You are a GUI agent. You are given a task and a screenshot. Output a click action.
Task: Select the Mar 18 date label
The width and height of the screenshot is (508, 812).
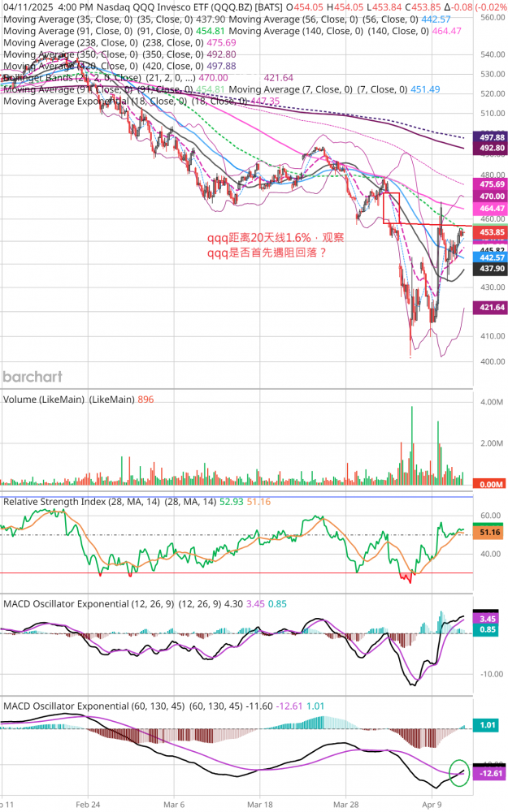tap(260, 804)
